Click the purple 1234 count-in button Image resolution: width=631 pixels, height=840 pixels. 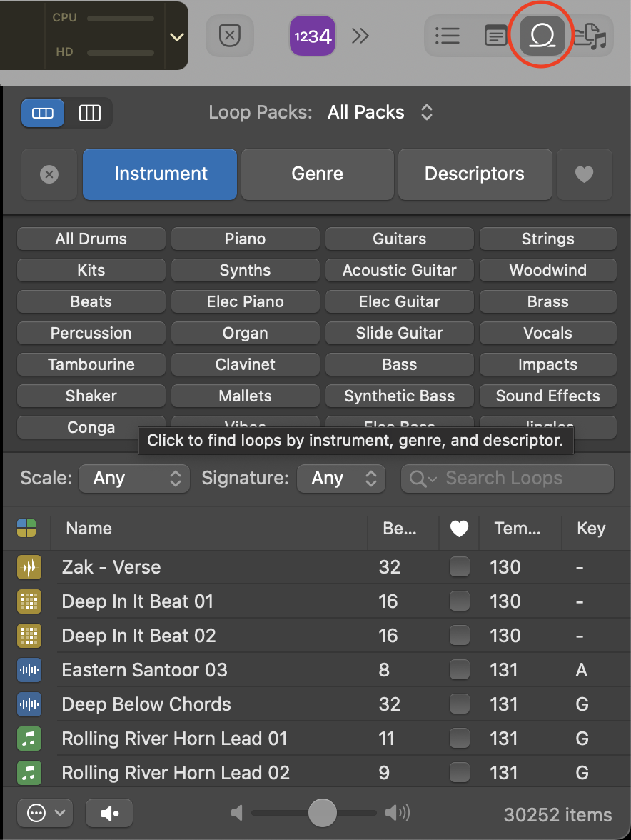click(312, 36)
